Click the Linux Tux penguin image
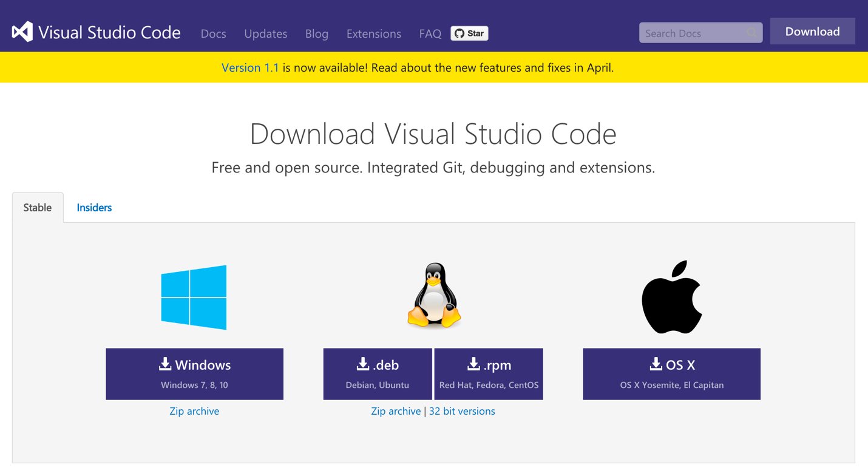This screenshot has width=868, height=473. [x=434, y=296]
